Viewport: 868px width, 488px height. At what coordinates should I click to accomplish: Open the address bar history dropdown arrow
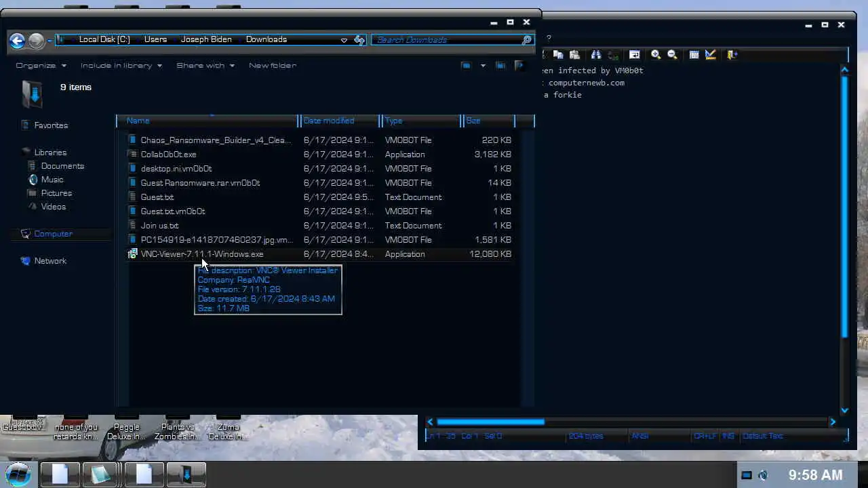point(344,40)
